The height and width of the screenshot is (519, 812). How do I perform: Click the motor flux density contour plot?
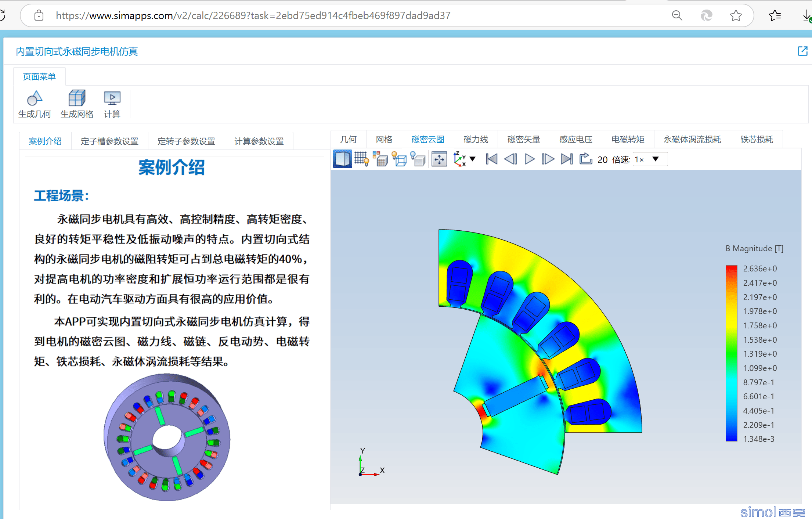540,352
